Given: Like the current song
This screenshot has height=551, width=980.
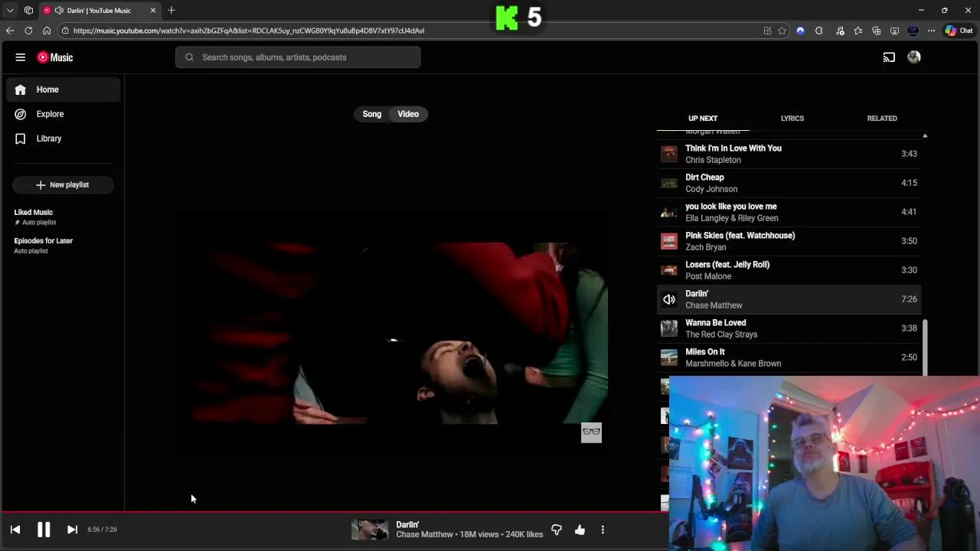Looking at the screenshot, I should click(580, 530).
